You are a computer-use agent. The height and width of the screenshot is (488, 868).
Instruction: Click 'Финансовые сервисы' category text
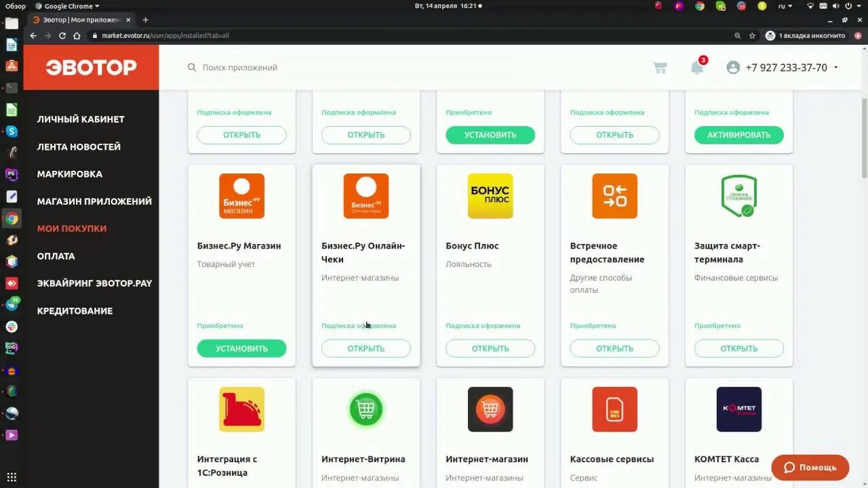coord(736,278)
